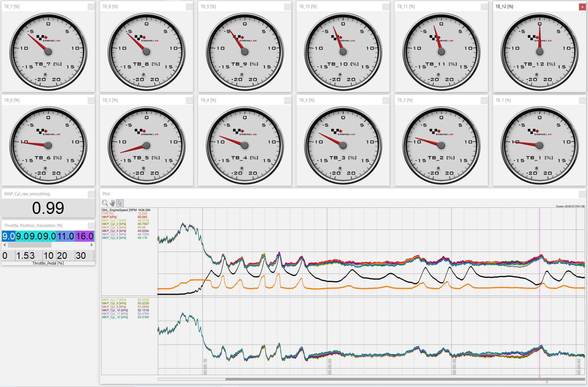Viewport: 588px width, 387px height.
Task: Select the 11.0 table cell
Action: coord(66,236)
